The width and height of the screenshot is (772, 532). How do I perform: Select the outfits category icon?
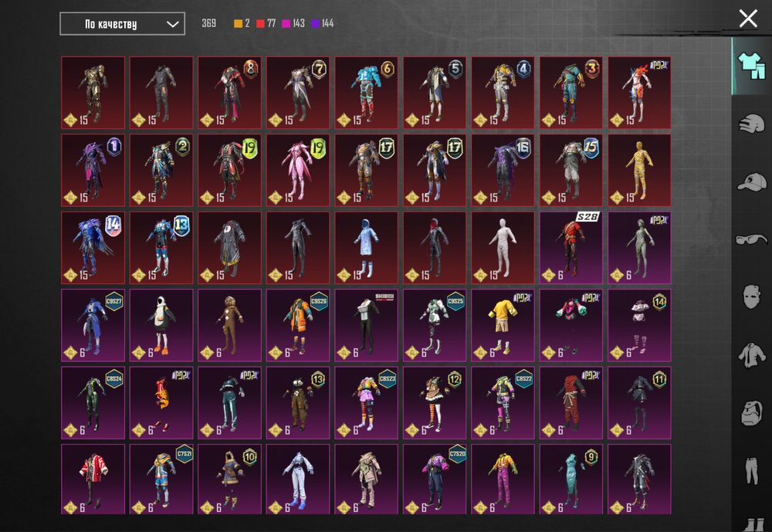click(751, 66)
